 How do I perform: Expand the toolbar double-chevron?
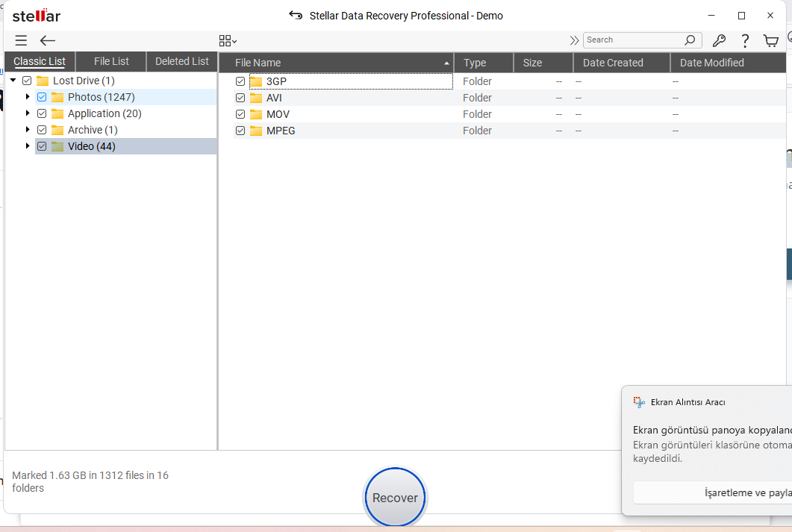click(574, 40)
